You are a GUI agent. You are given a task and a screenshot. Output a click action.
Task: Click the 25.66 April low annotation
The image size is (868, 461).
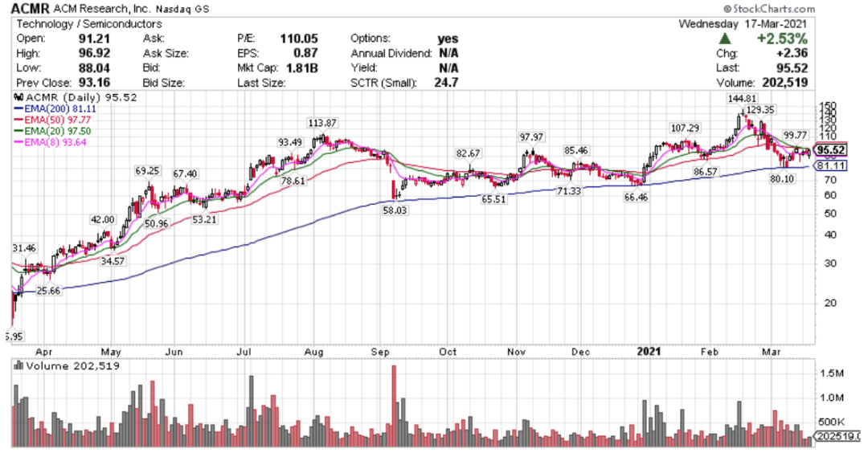[48, 291]
